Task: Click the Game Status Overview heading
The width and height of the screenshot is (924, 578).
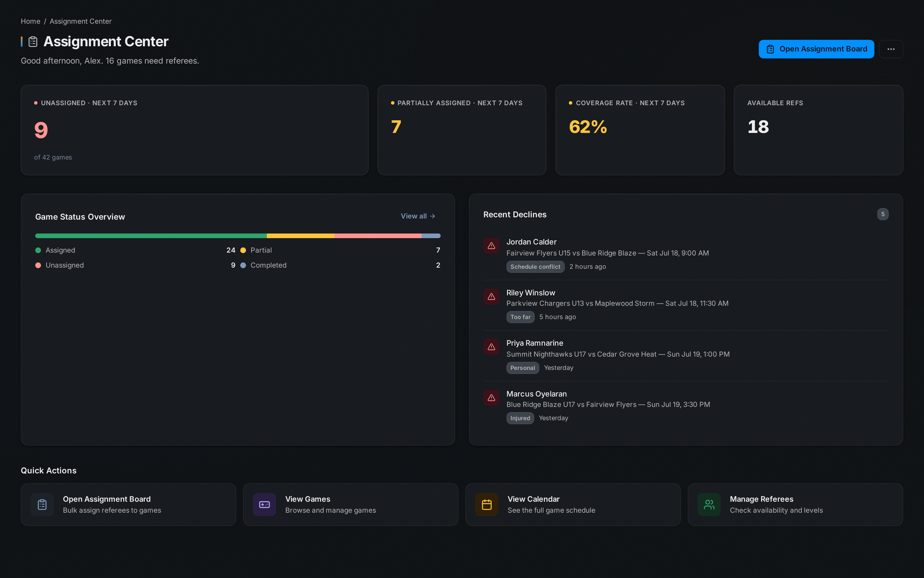Action: click(x=80, y=217)
